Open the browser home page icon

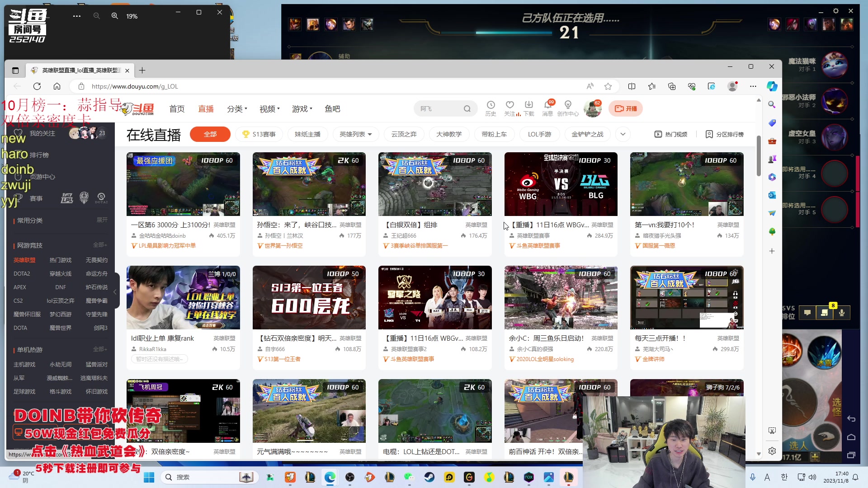pyautogui.click(x=57, y=86)
